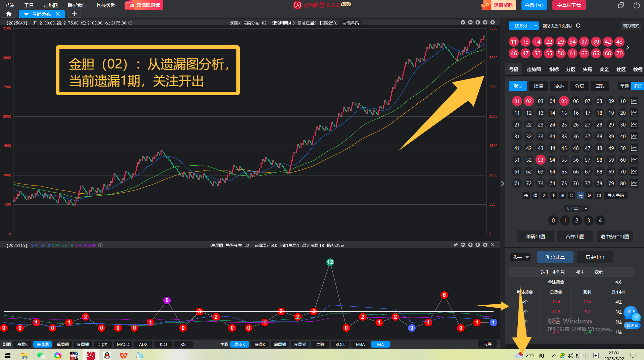644x360 pixels.
Task: Switch to the 社区 tab
Action: 621,69
